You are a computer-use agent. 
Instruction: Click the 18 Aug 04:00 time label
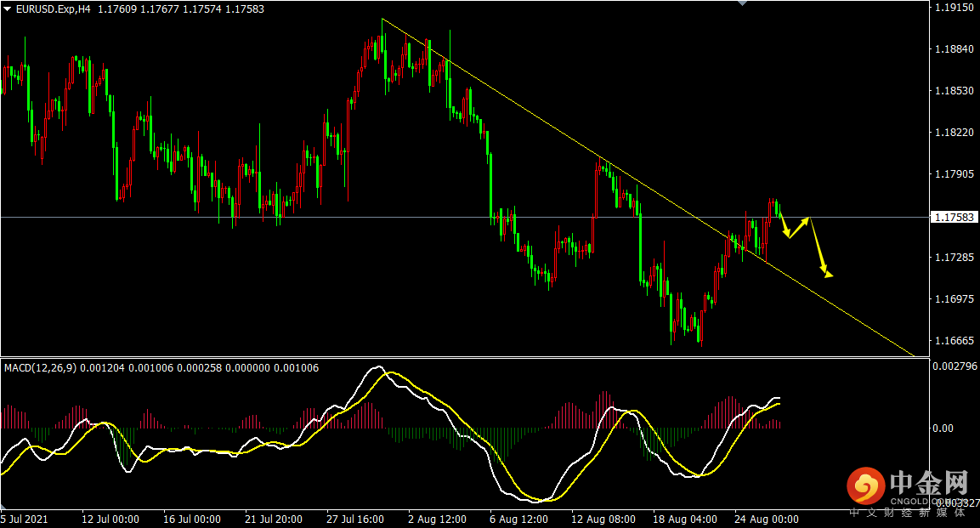click(x=685, y=519)
